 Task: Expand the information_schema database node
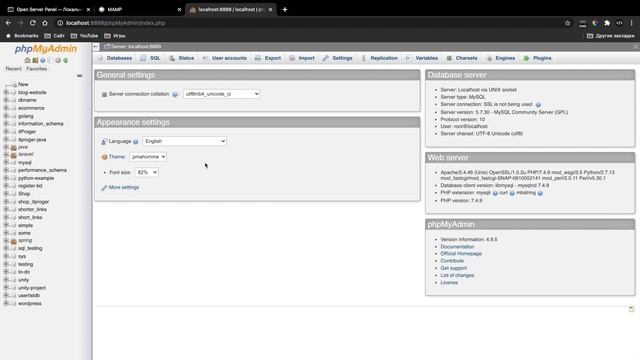click(6, 124)
